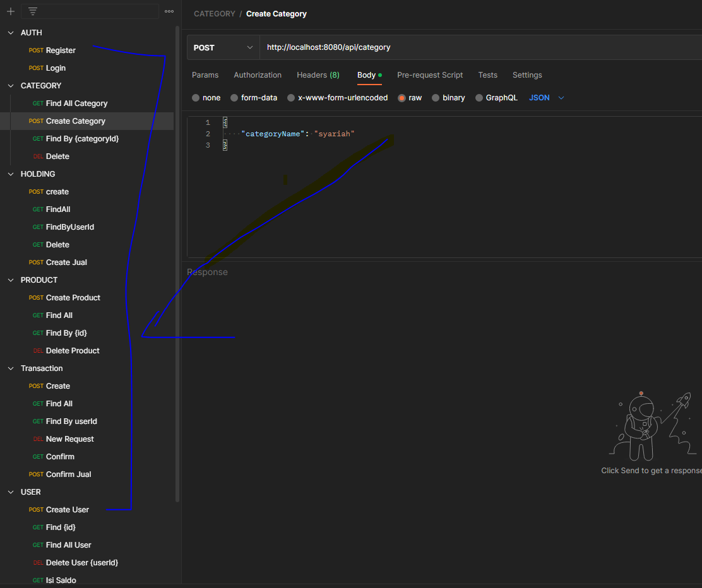Open the Pre-request Script tab
The image size is (702, 588).
point(430,75)
